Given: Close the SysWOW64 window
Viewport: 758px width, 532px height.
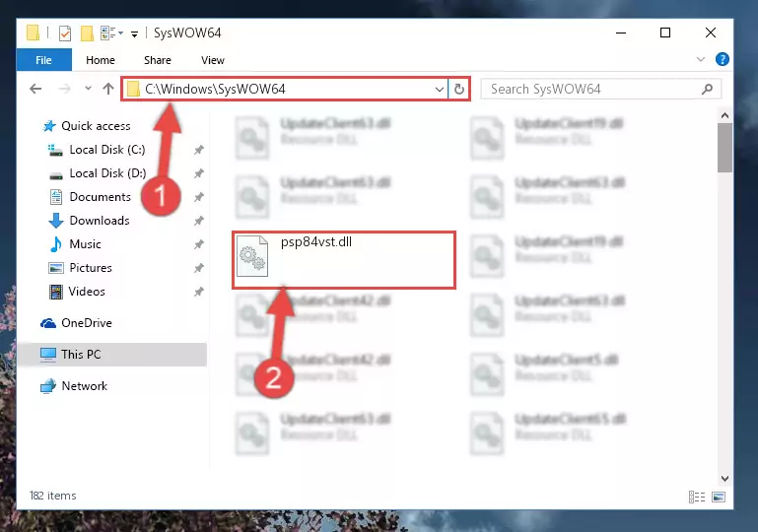Looking at the screenshot, I should click(710, 33).
